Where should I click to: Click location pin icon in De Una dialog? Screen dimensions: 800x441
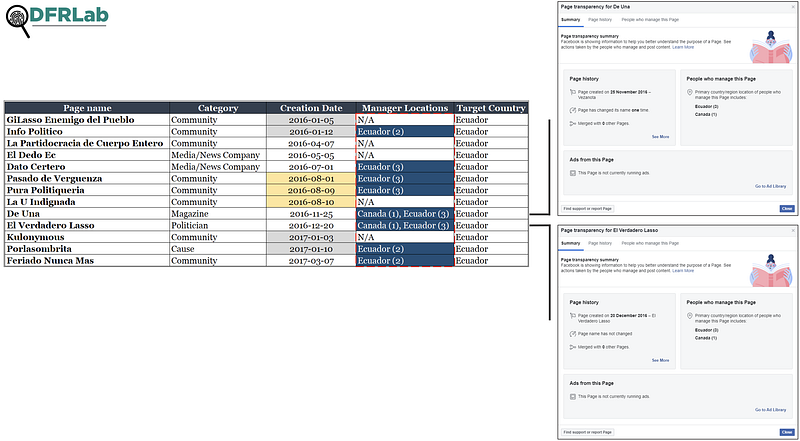click(690, 92)
